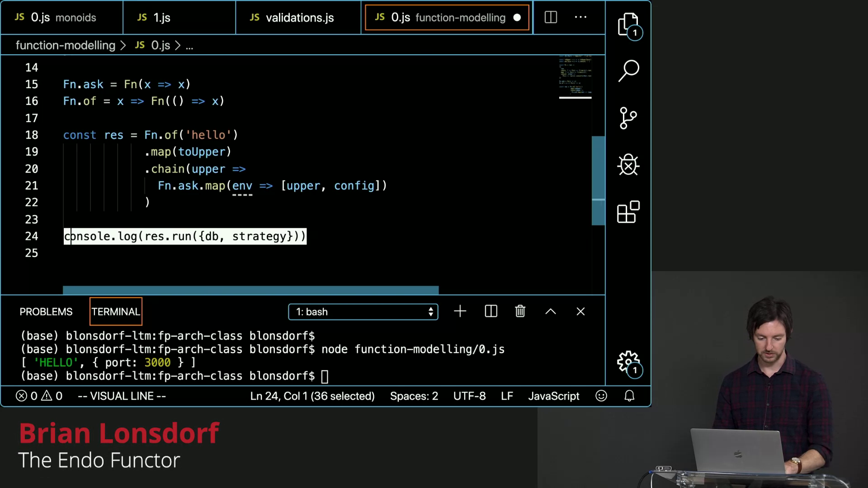
Task: Expand the breadcrumb ellipsis symbol
Action: click(x=189, y=46)
